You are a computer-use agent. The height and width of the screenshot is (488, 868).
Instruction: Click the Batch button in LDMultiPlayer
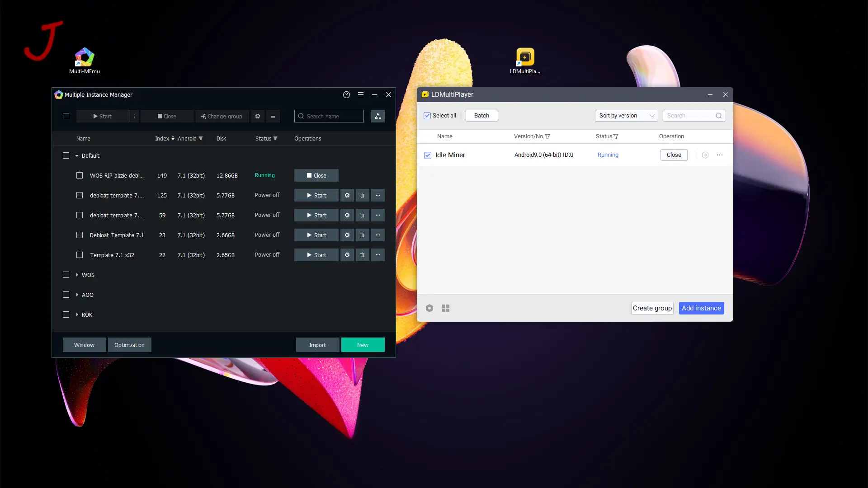coord(481,116)
